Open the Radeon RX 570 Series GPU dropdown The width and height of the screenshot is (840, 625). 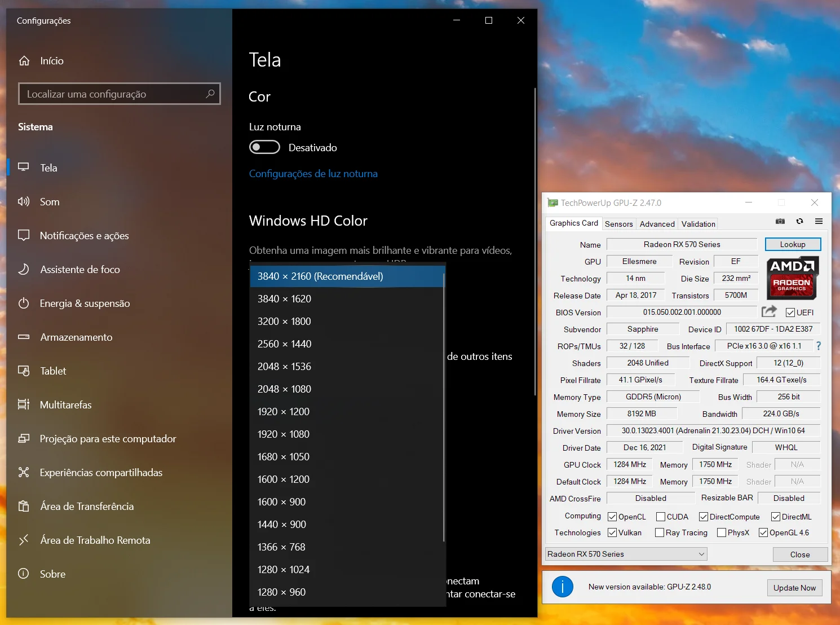(x=626, y=554)
